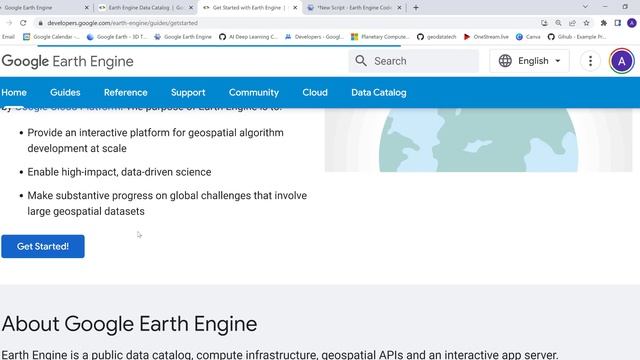Click the About Google Earth Engine heading
Image resolution: width=640 pixels, height=360 pixels.
click(129, 324)
